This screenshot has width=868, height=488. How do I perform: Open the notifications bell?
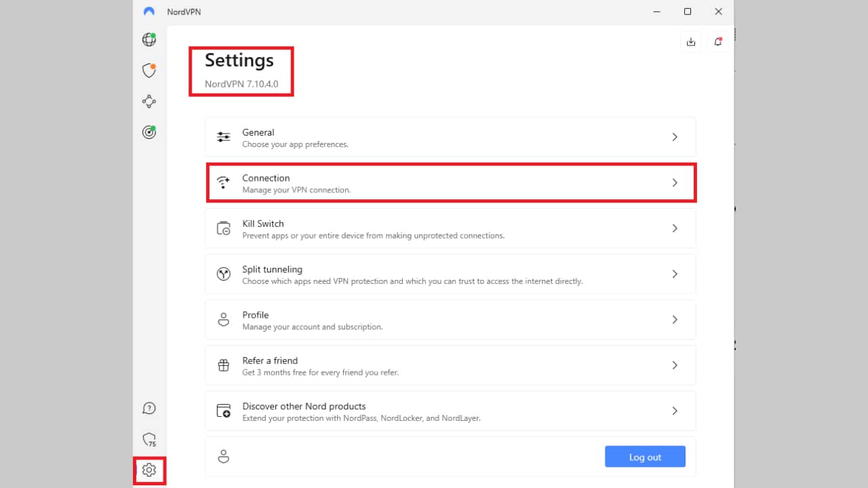[x=718, y=42]
